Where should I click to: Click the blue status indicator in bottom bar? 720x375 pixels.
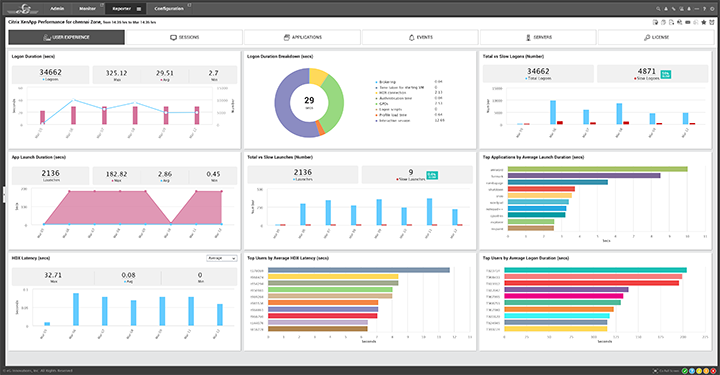click(x=692, y=371)
